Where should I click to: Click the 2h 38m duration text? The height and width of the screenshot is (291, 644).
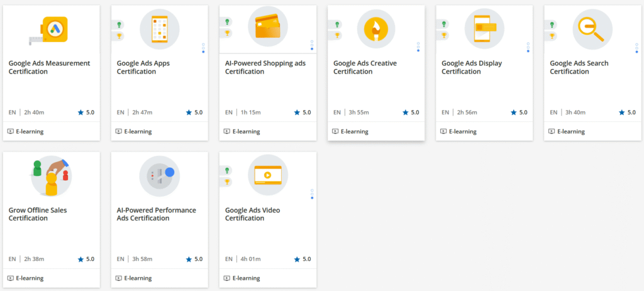pos(34,259)
